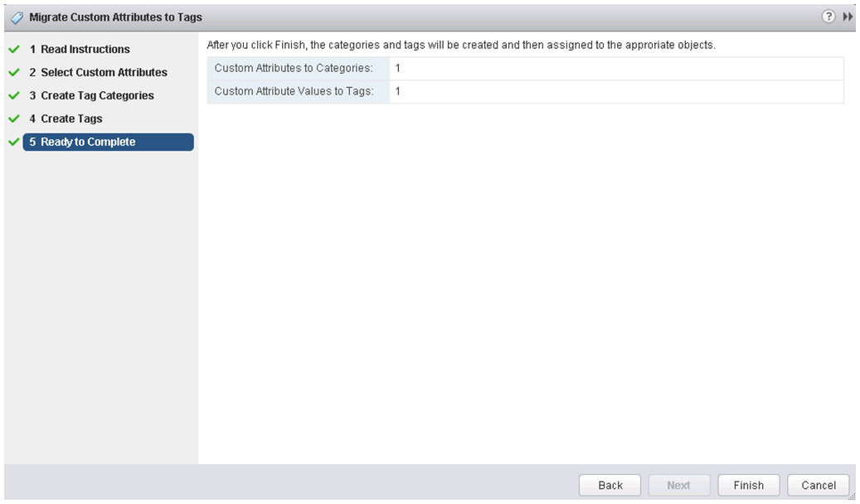Click green checkmark next to Ready to Complete
The width and height of the screenshot is (860, 504).
tap(14, 142)
